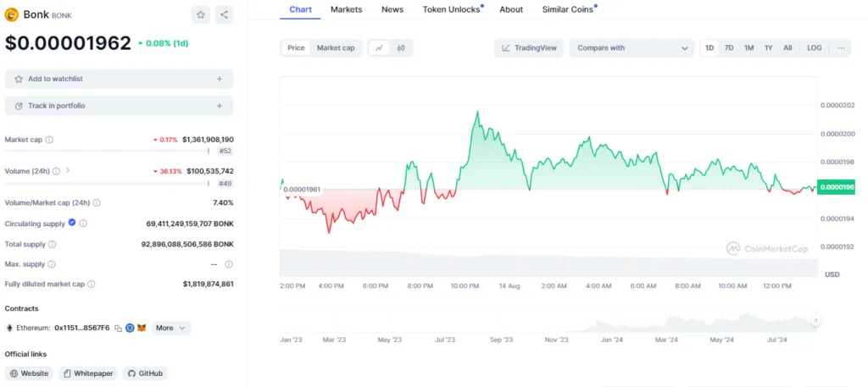Click total supply 92,896,088,506,586 BONK

[x=187, y=244]
